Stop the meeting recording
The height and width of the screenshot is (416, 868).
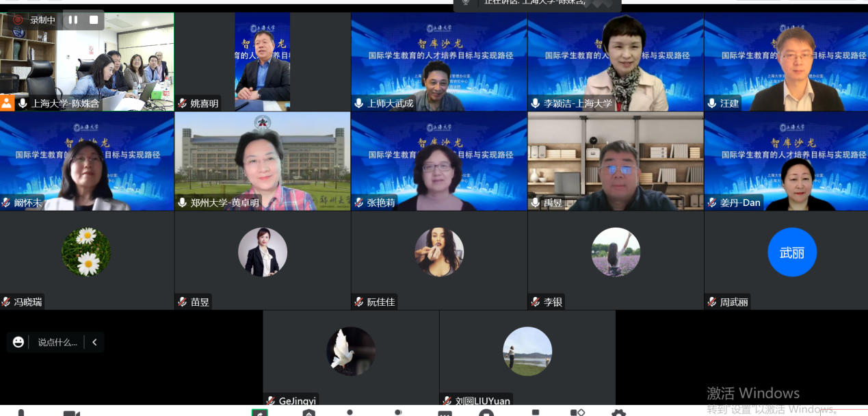click(94, 20)
